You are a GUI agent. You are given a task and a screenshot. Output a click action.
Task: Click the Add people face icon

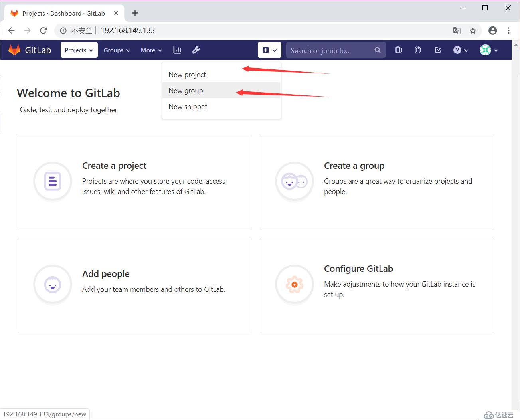(53, 285)
